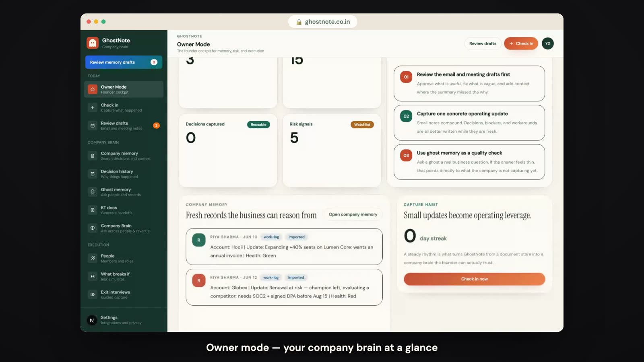Viewport: 644px width, 362px height.
Task: Click the Owner Mode page title
Action: click(194, 44)
